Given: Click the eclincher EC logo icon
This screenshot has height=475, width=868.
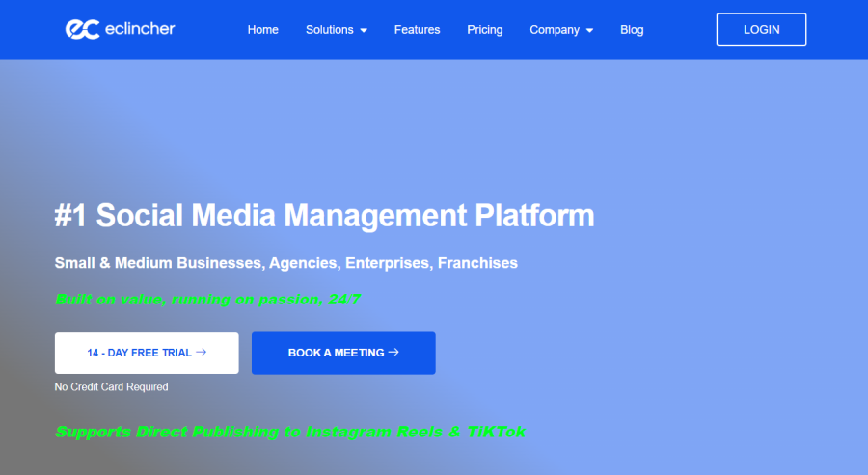Looking at the screenshot, I should click(x=83, y=29).
